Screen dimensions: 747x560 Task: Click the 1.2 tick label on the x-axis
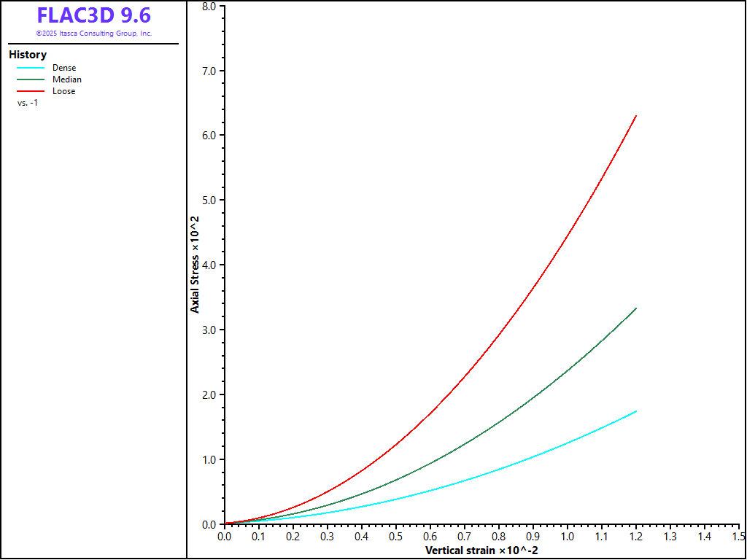[x=636, y=536]
